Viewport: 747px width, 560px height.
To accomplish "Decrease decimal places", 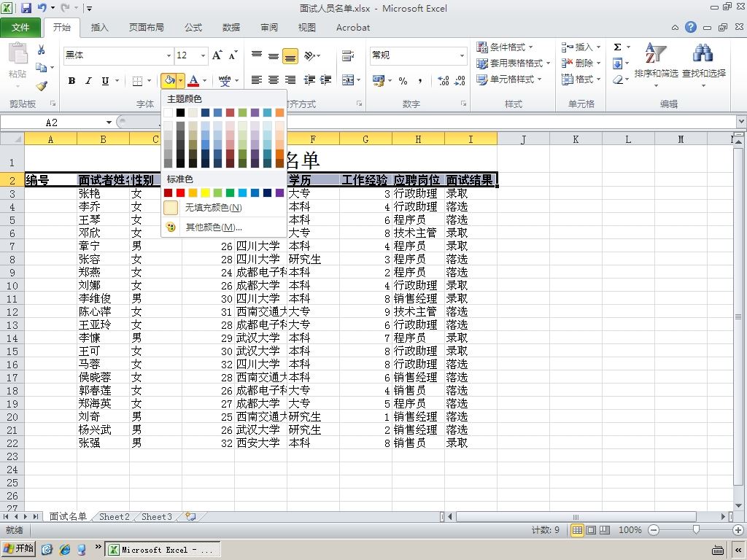I will [460, 80].
